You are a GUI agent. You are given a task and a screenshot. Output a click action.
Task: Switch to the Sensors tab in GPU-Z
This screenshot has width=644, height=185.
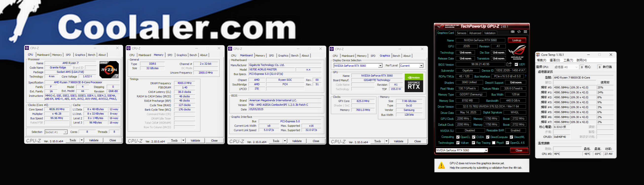[461, 33]
